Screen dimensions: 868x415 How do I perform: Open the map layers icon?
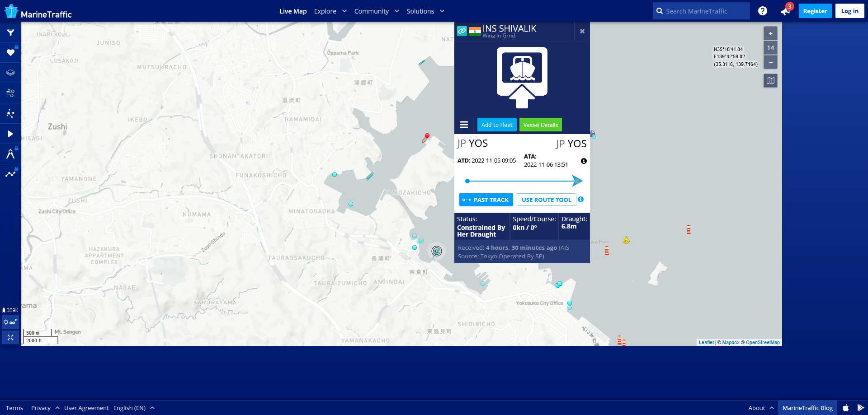10,73
